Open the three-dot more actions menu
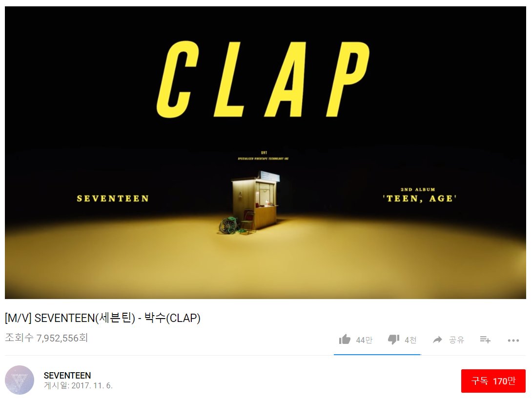The width and height of the screenshot is (532, 401). (513, 341)
